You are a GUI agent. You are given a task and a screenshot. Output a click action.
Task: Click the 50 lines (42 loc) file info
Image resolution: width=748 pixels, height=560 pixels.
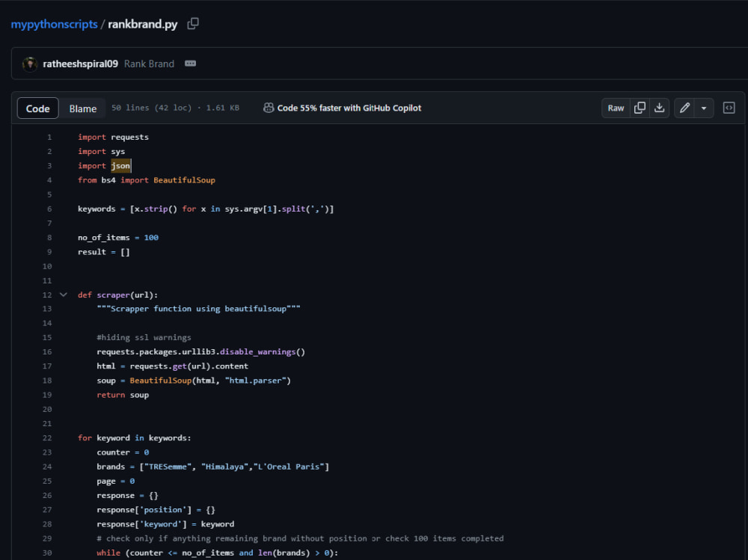click(x=176, y=108)
